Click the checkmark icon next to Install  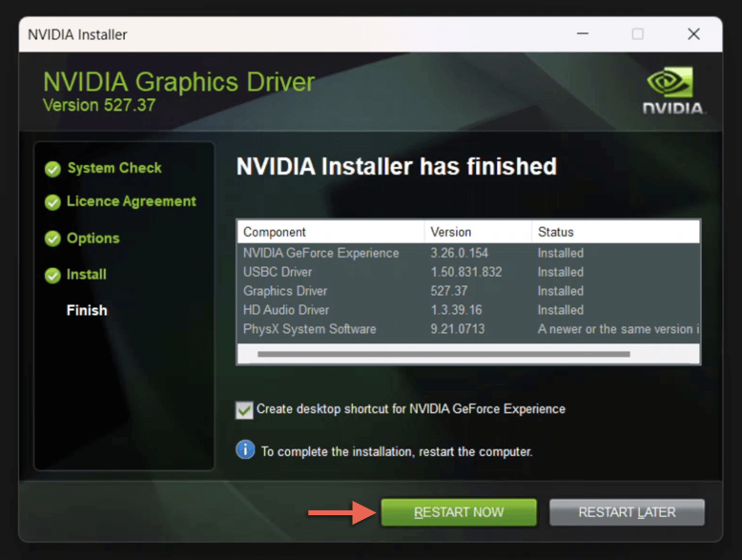(x=52, y=275)
